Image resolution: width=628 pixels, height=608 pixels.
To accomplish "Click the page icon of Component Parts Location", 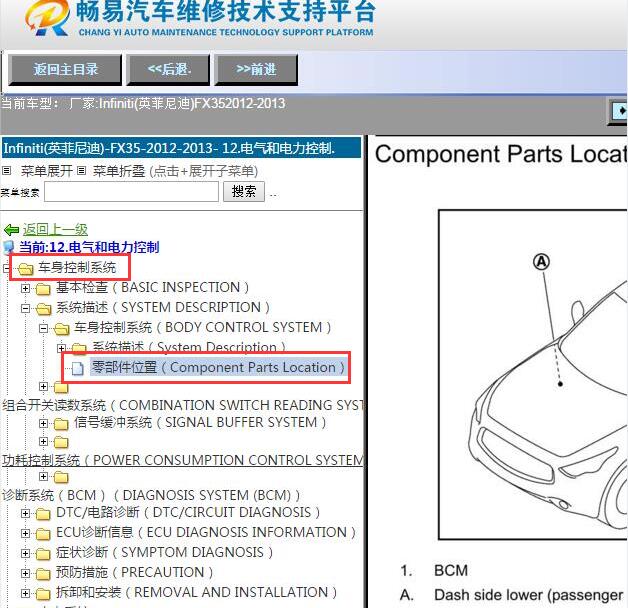I will click(x=78, y=368).
